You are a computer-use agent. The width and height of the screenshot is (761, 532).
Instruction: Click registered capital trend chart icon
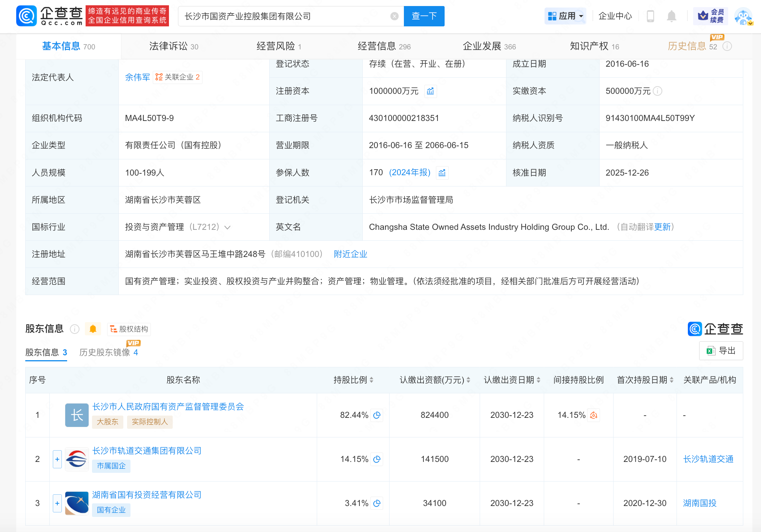click(x=430, y=91)
